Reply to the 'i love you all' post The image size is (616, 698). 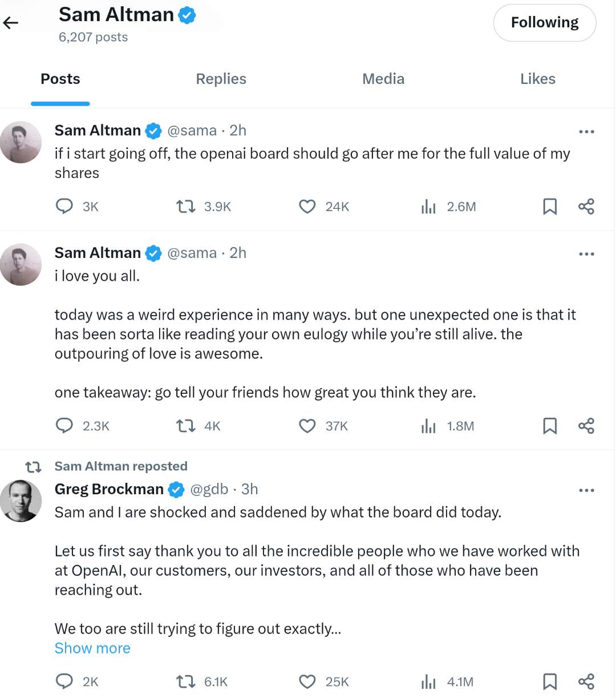click(64, 426)
